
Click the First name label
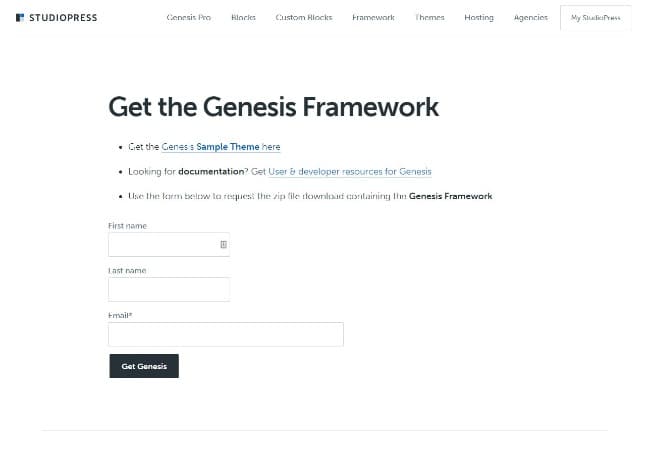127,226
